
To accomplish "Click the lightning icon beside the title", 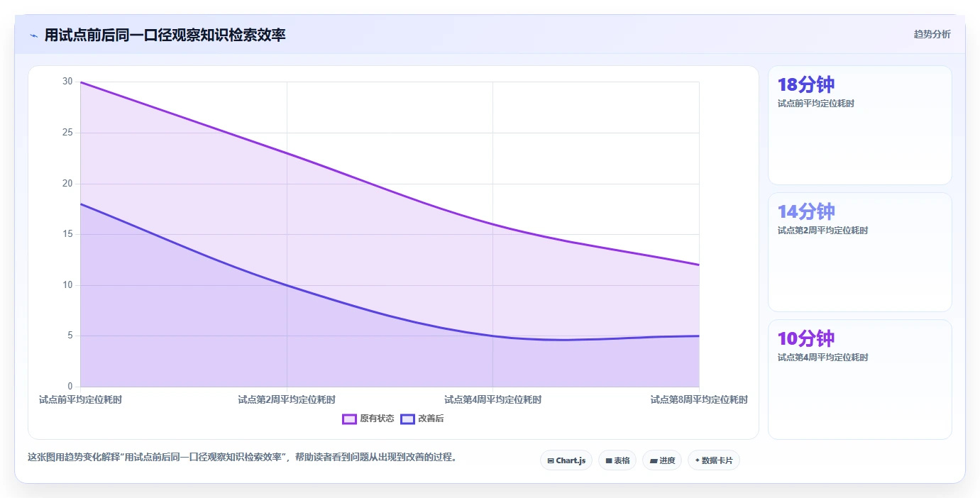I will tap(33, 35).
